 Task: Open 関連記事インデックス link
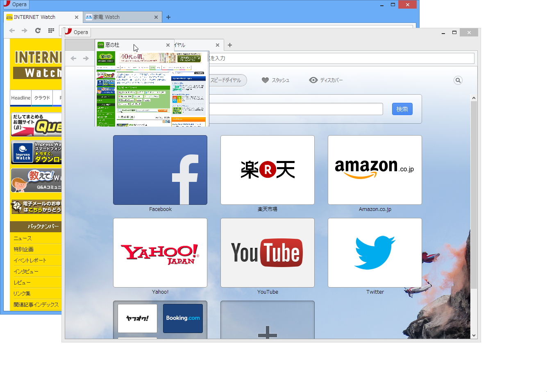pos(36,305)
